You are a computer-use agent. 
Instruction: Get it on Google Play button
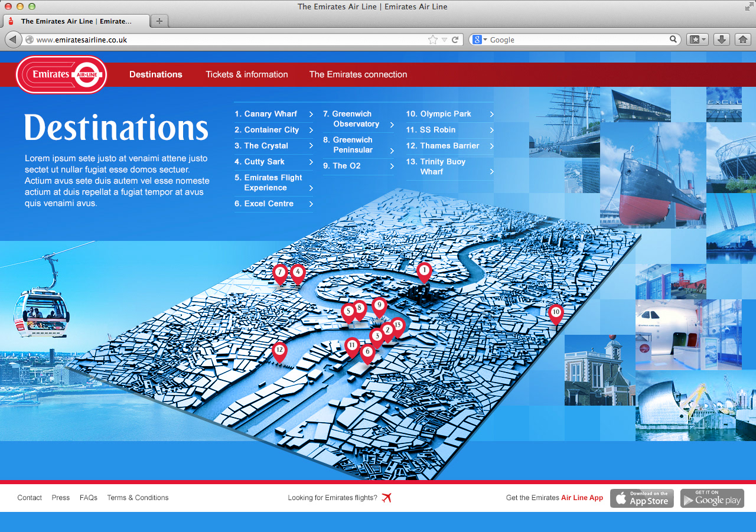click(x=712, y=498)
